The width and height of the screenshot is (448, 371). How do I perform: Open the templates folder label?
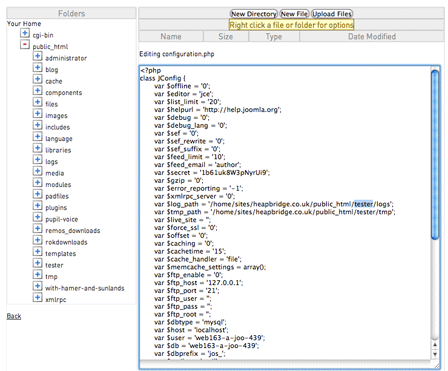(61, 254)
